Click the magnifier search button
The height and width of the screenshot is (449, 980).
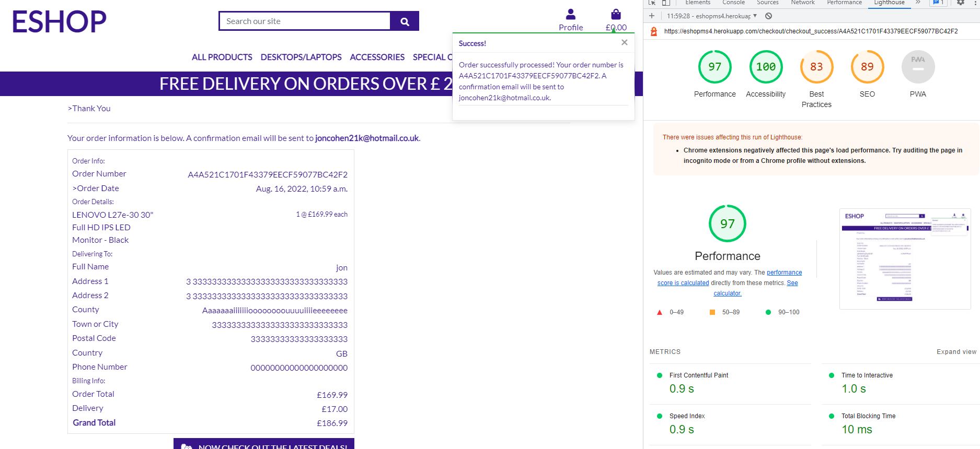405,21
